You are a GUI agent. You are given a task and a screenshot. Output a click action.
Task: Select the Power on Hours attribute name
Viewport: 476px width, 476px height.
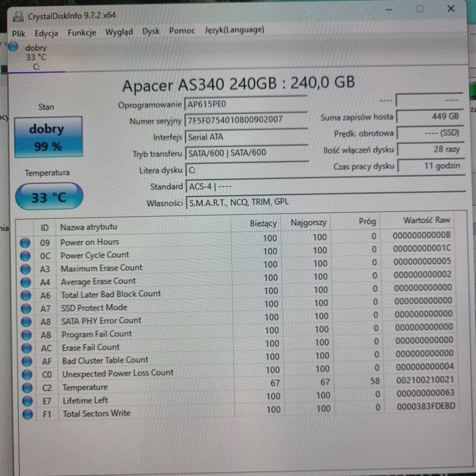90,242
